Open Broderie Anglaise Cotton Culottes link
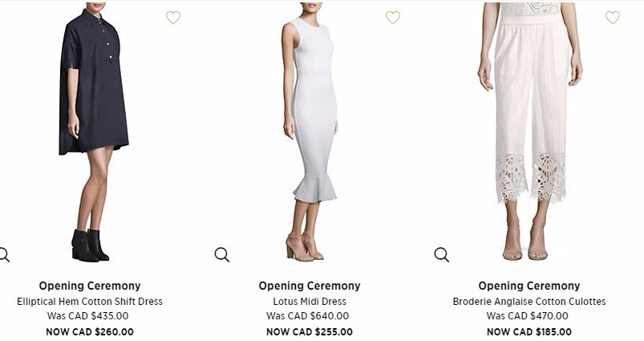This screenshot has width=644, height=341. point(529,302)
